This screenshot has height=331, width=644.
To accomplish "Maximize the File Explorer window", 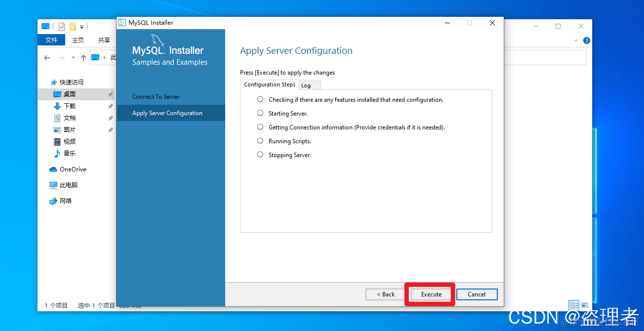I will pos(558,26).
